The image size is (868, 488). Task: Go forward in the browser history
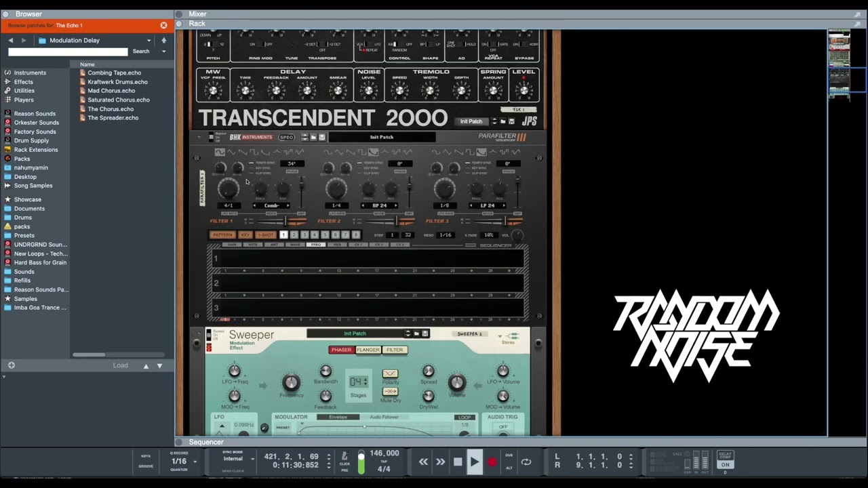point(24,40)
